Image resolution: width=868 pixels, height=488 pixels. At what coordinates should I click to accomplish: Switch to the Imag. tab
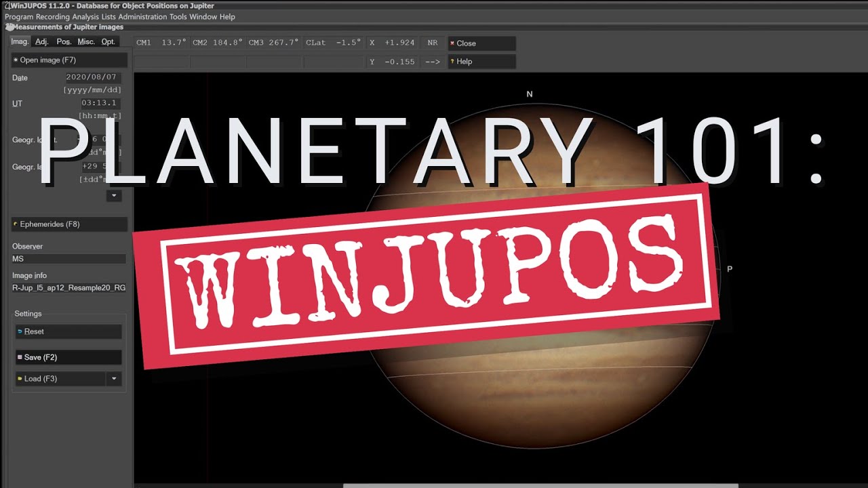pos(20,41)
